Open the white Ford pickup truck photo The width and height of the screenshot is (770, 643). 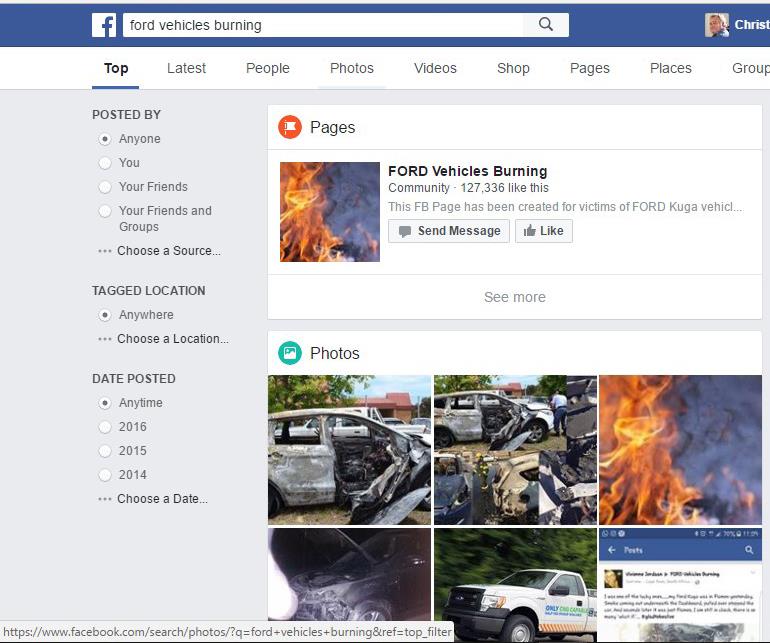click(x=515, y=585)
